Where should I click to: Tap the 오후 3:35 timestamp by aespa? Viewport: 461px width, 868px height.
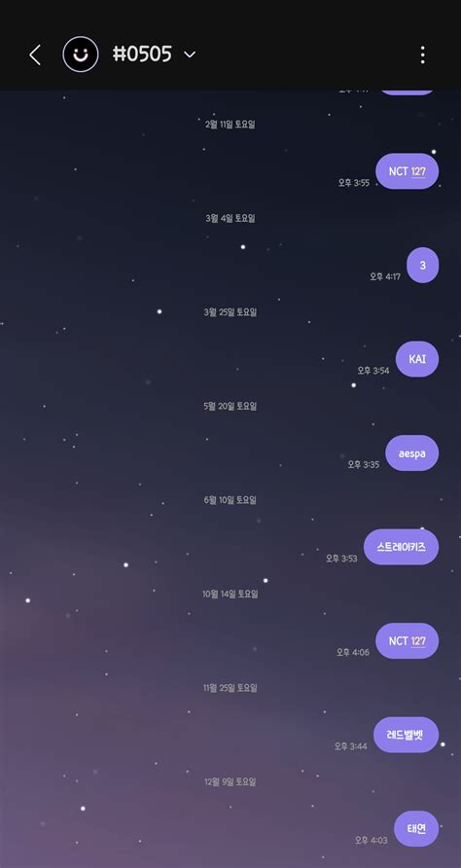[364, 464]
